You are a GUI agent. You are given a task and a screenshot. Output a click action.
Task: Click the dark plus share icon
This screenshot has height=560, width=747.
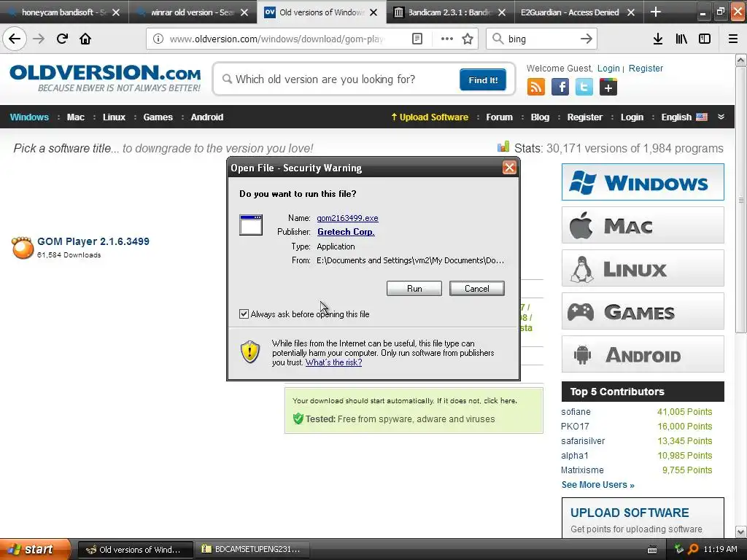point(608,87)
